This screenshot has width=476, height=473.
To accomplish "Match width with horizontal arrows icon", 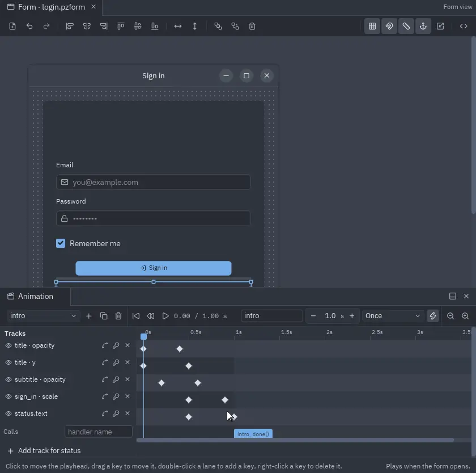I will click(x=178, y=26).
